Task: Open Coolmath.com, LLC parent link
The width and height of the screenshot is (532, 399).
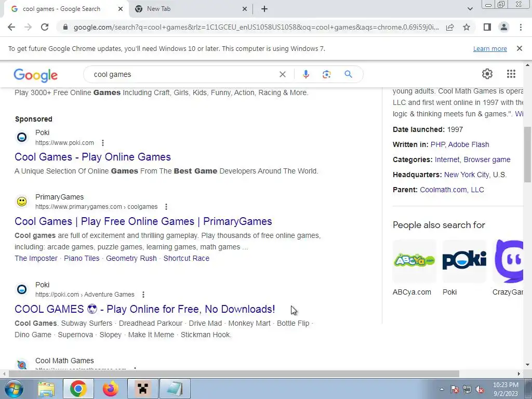Action: (x=452, y=190)
